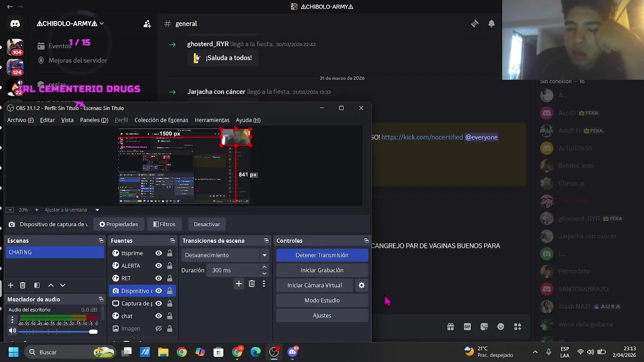Increase the transition Duración value
This screenshot has width=644, height=362.
click(x=265, y=267)
